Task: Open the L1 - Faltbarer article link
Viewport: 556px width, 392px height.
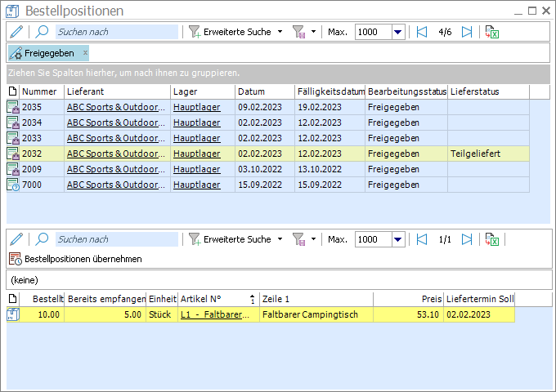Action: [216, 314]
